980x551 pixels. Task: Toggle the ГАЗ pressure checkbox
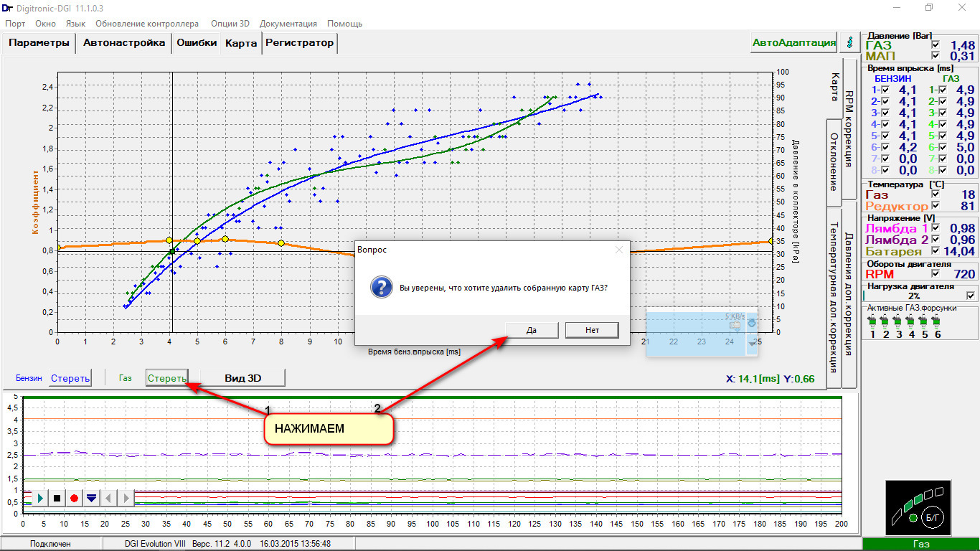click(935, 45)
